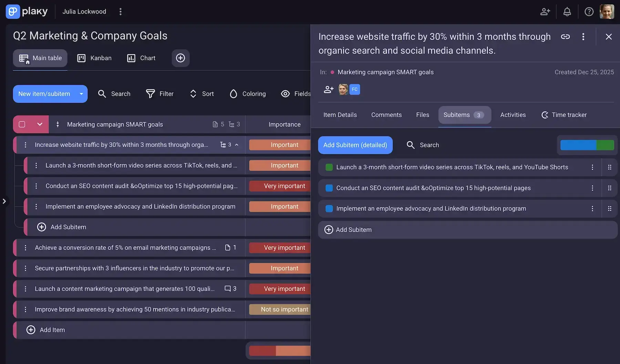Click subitems status progress bar in panel

pyautogui.click(x=587, y=145)
